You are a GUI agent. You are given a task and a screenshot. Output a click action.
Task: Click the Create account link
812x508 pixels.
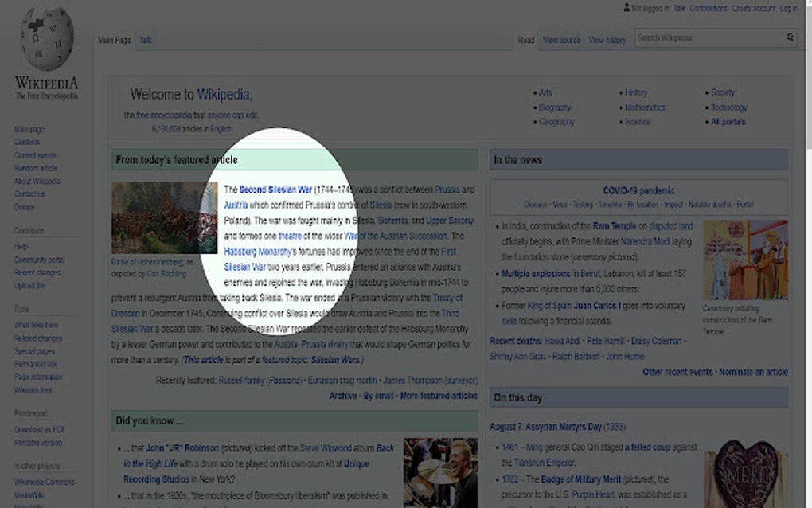pyautogui.click(x=754, y=7)
